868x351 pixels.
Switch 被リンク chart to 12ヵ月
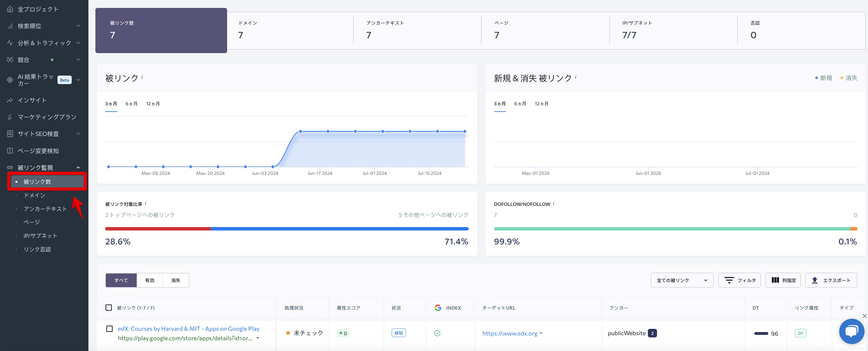(x=153, y=104)
